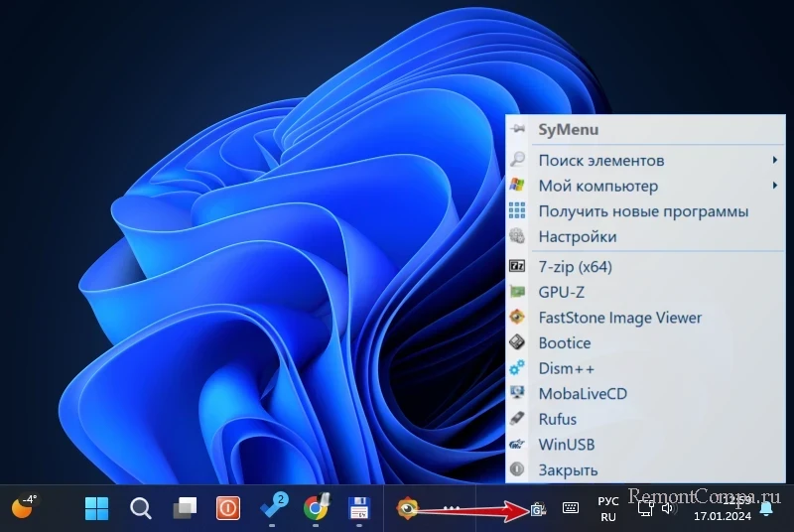Click Закрыть to close SyMenu
The image size is (794, 532).
tap(568, 470)
